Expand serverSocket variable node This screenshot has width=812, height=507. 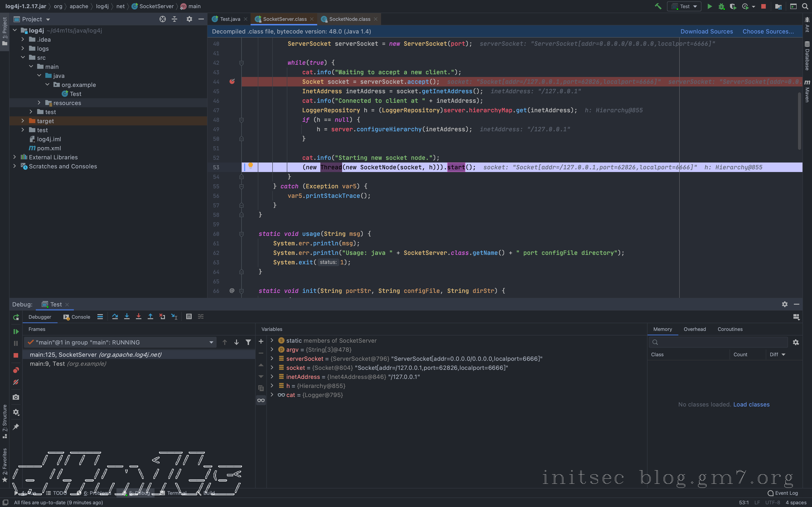tap(272, 359)
